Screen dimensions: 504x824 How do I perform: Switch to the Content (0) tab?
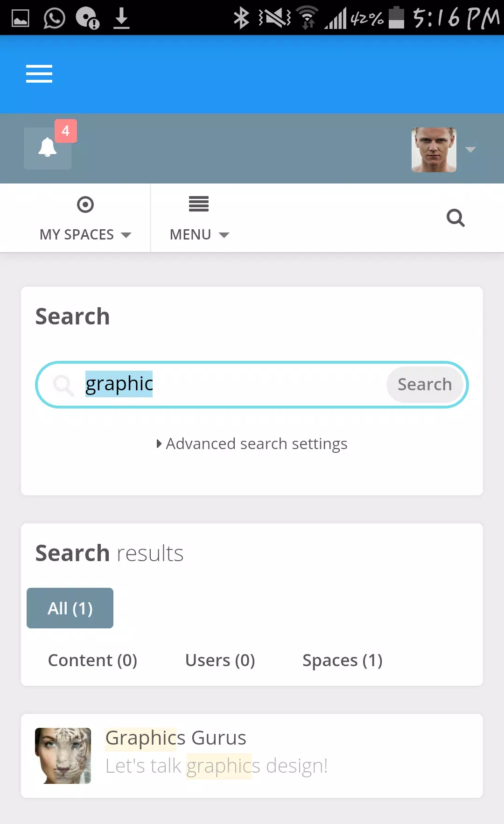(92, 660)
